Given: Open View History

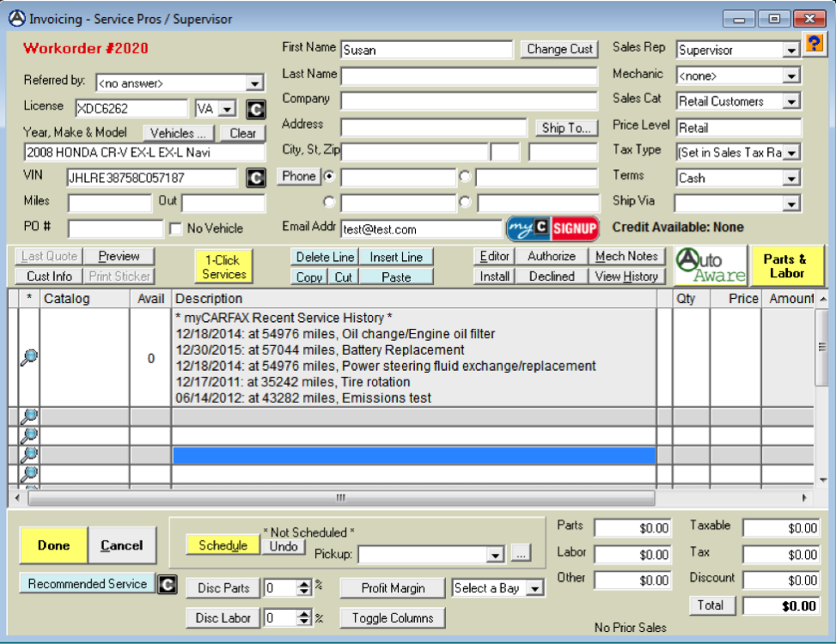Looking at the screenshot, I should pos(626,276).
